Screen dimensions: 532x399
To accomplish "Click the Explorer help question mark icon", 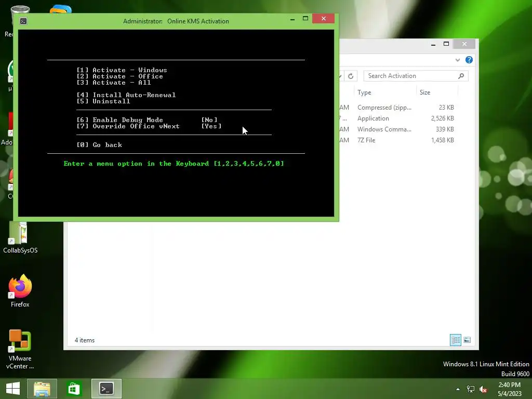I will pos(469,60).
